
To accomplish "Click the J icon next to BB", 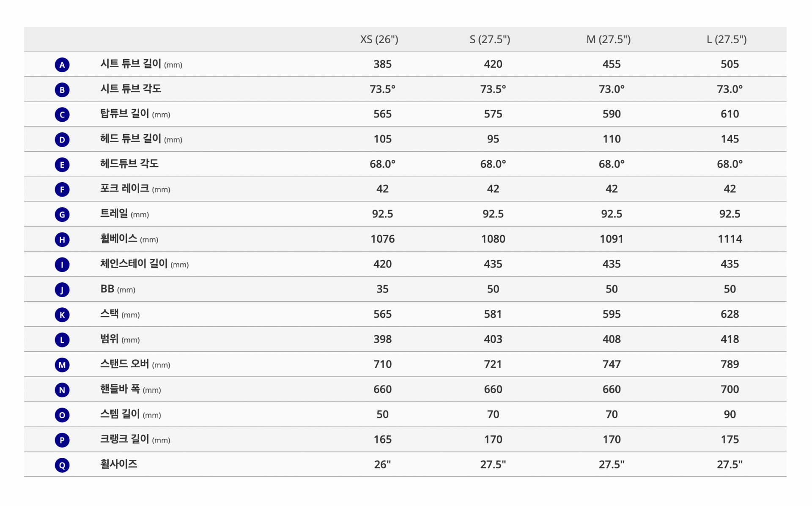I will (62, 290).
